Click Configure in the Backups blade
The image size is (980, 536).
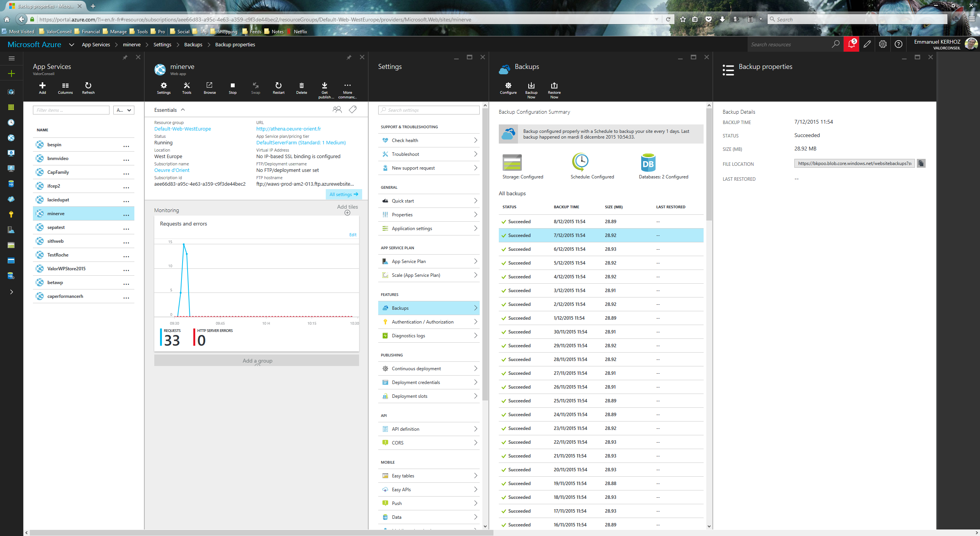pyautogui.click(x=508, y=88)
